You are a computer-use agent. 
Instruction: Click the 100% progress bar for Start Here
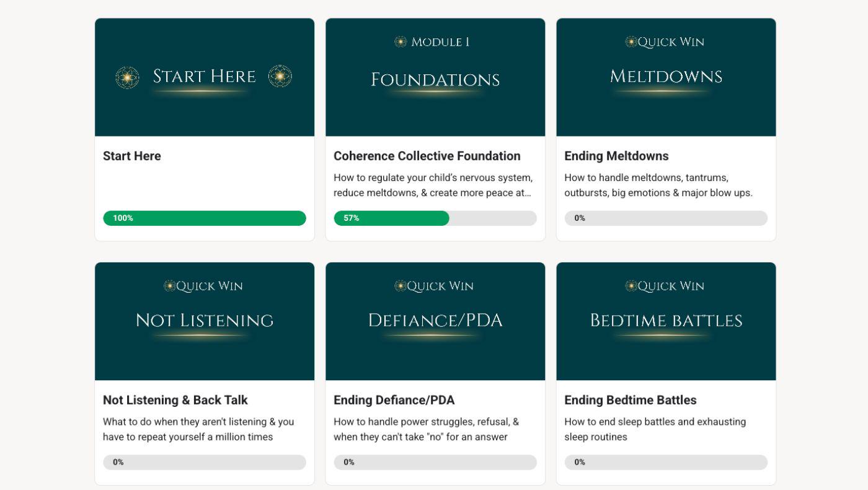pos(205,218)
